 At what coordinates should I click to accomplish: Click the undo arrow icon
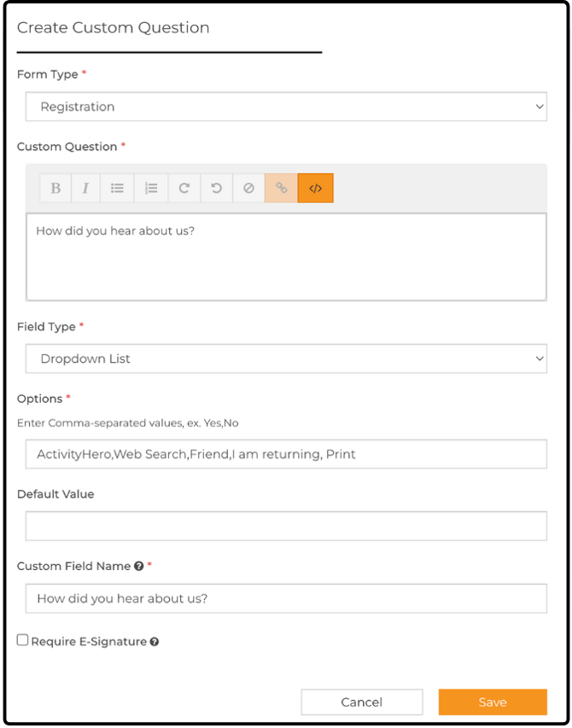216,188
